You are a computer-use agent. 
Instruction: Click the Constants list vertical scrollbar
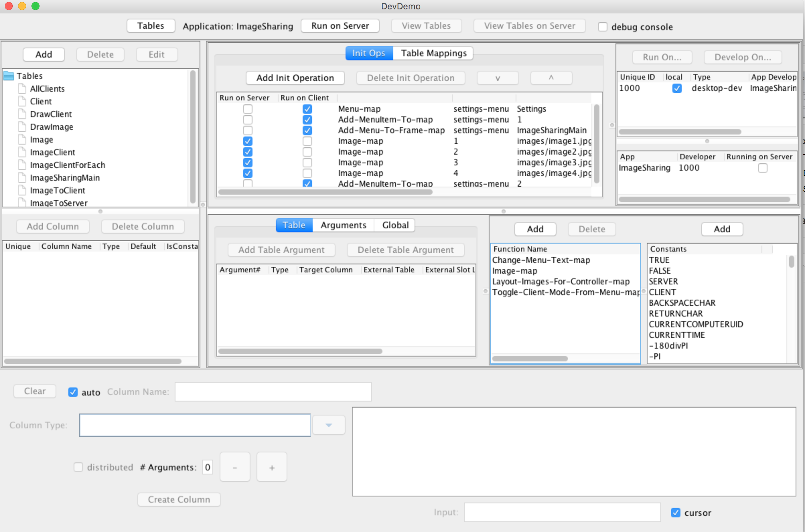click(791, 262)
